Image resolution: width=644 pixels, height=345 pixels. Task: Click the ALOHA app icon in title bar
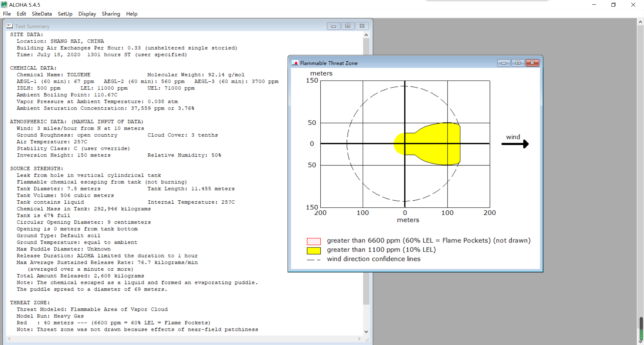pyautogui.click(x=4, y=5)
